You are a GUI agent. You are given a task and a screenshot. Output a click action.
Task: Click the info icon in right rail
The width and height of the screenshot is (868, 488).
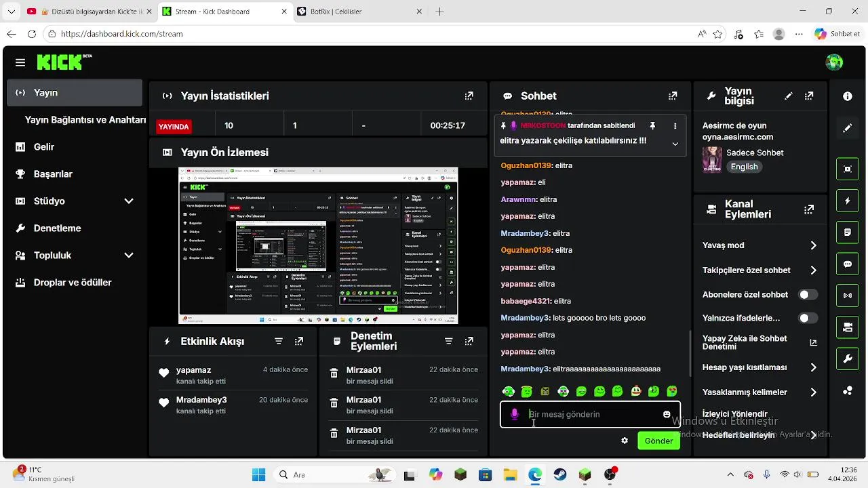[848, 96]
